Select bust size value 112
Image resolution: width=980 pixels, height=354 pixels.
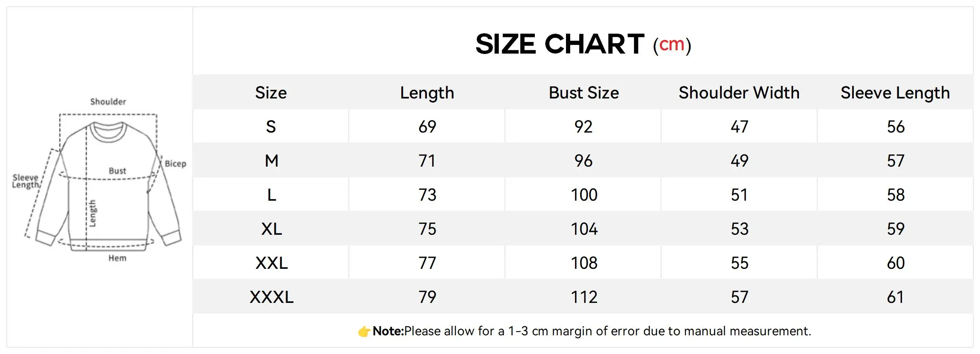[x=584, y=297]
